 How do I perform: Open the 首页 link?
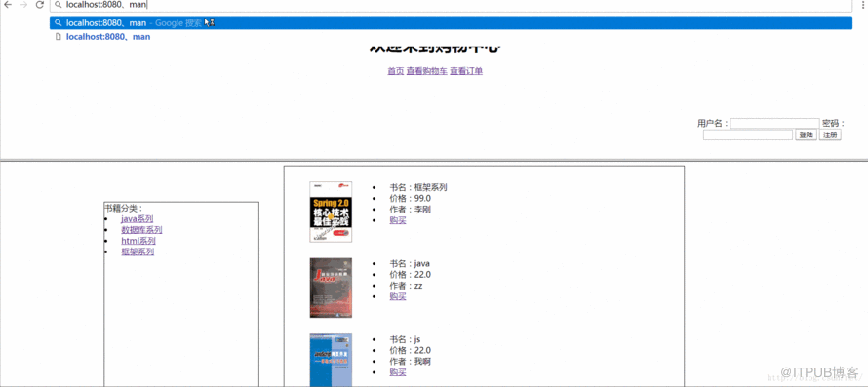[x=395, y=71]
